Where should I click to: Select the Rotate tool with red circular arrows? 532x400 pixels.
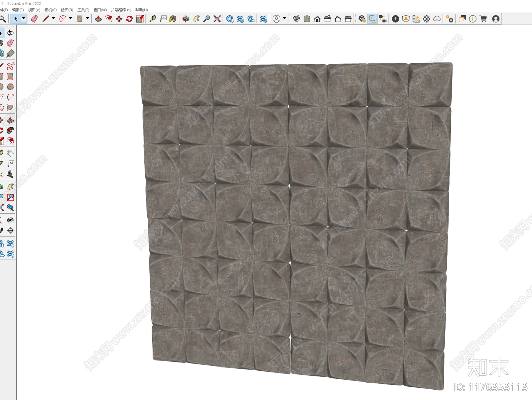pyautogui.click(x=129, y=19)
